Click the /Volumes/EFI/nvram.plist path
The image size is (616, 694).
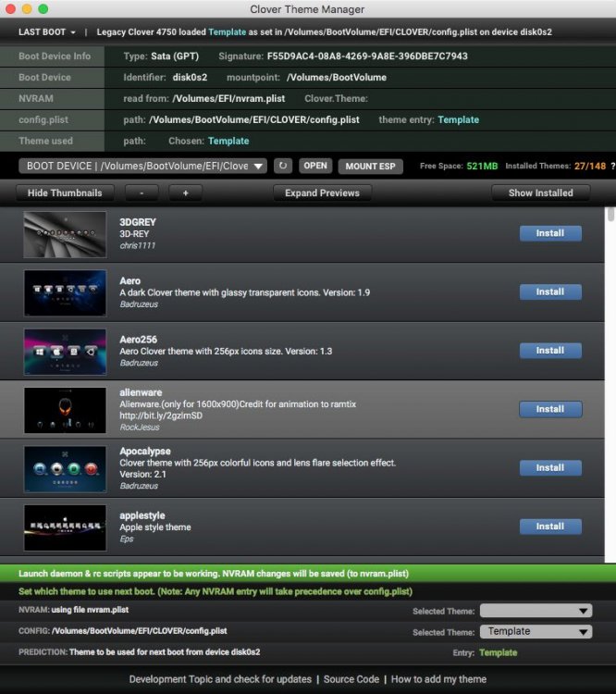228,99
